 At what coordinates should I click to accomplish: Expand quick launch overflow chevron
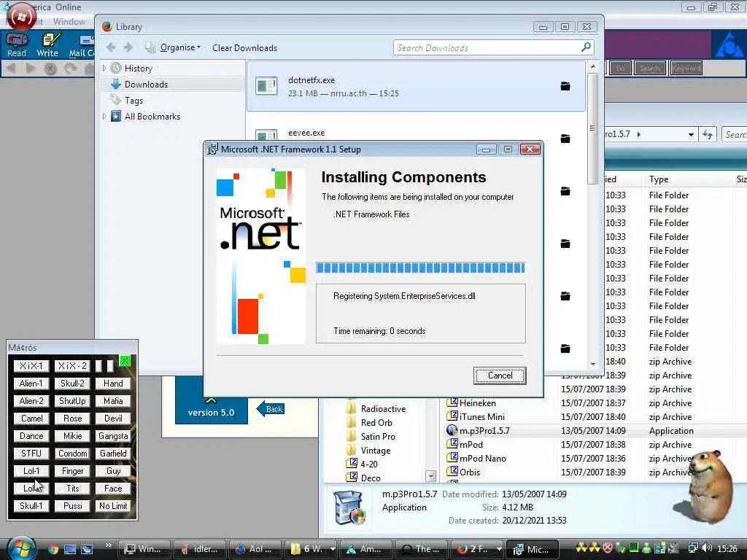pos(108,545)
